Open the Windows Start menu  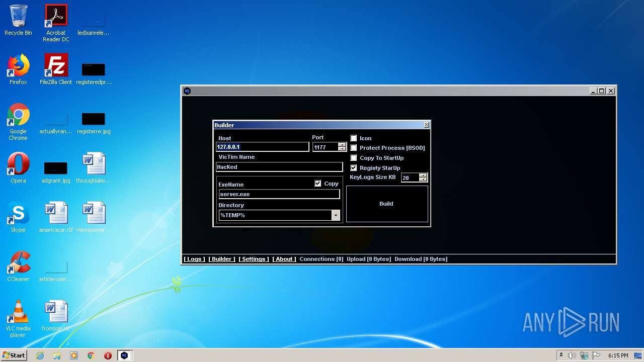point(14,355)
